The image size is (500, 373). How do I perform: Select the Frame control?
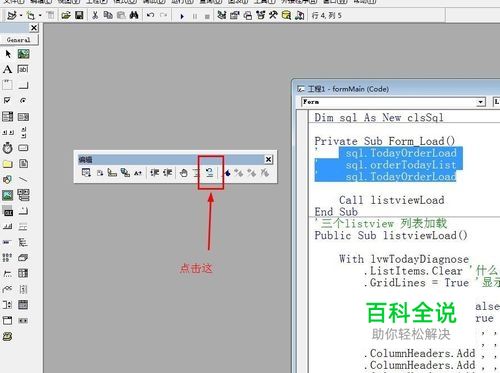tap(8, 85)
